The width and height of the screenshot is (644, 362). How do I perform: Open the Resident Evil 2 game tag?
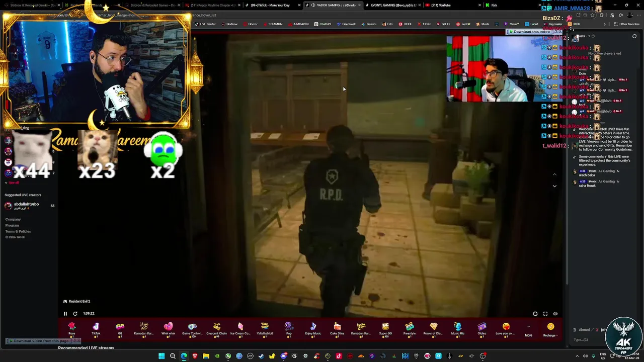click(76, 301)
